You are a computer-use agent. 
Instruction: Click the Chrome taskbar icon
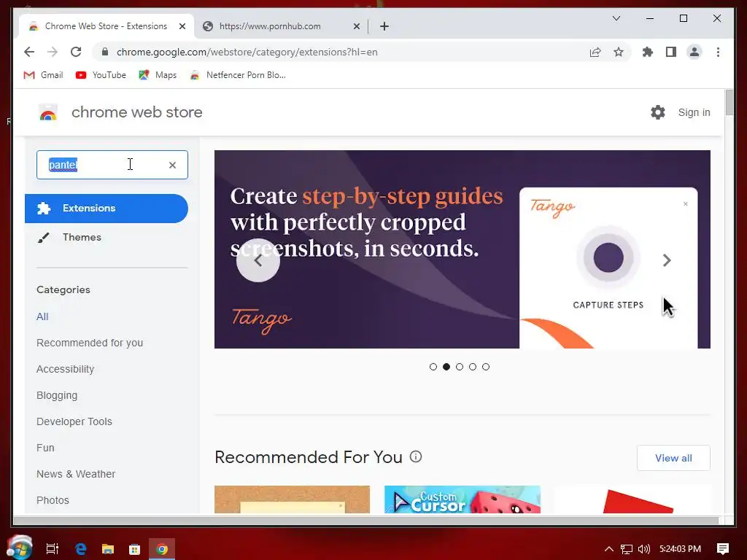(x=162, y=549)
